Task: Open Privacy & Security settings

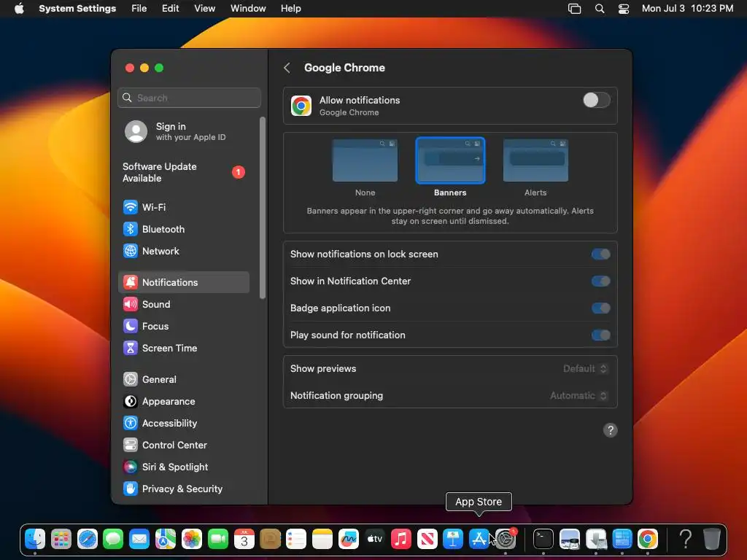Action: (x=183, y=489)
